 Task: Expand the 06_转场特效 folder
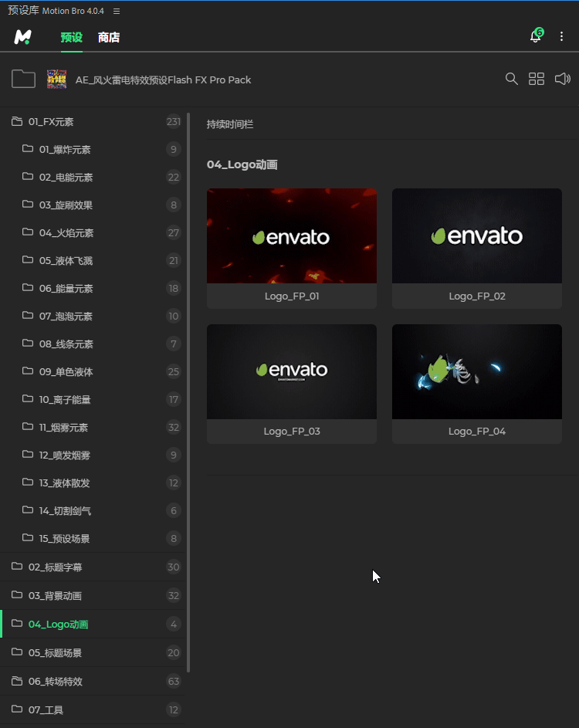click(x=93, y=681)
